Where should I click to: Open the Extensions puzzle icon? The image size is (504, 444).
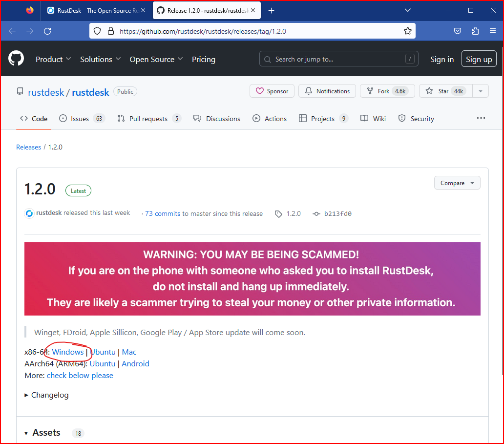tap(475, 31)
